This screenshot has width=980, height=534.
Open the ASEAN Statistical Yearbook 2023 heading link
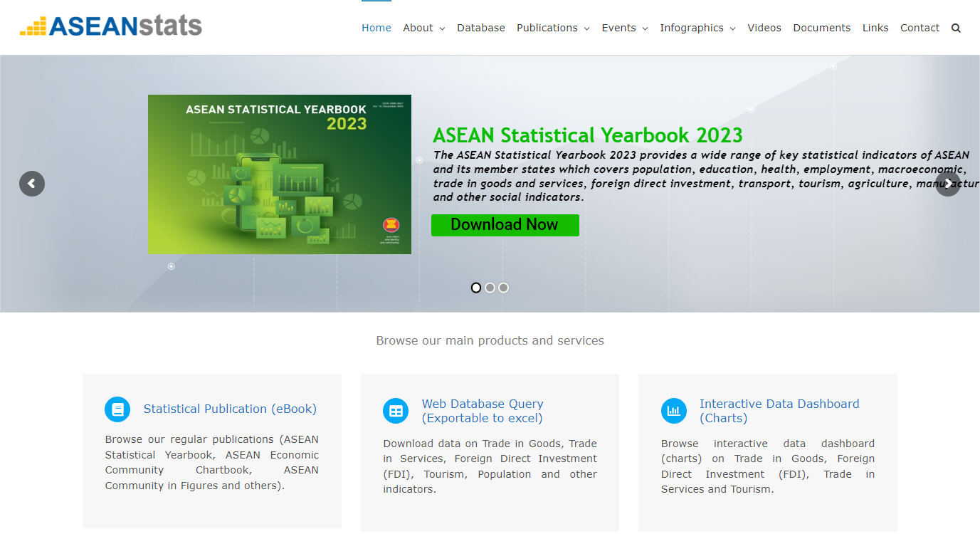pos(588,135)
